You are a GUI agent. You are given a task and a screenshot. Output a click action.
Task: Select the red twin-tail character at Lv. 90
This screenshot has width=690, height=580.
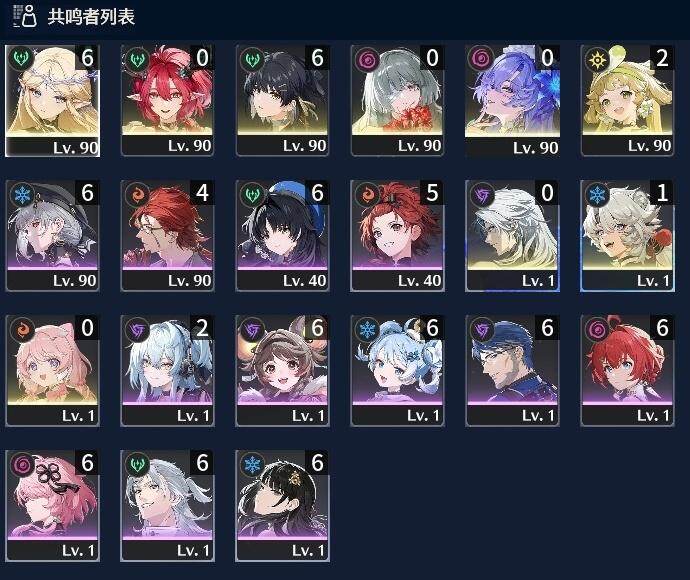(x=167, y=100)
